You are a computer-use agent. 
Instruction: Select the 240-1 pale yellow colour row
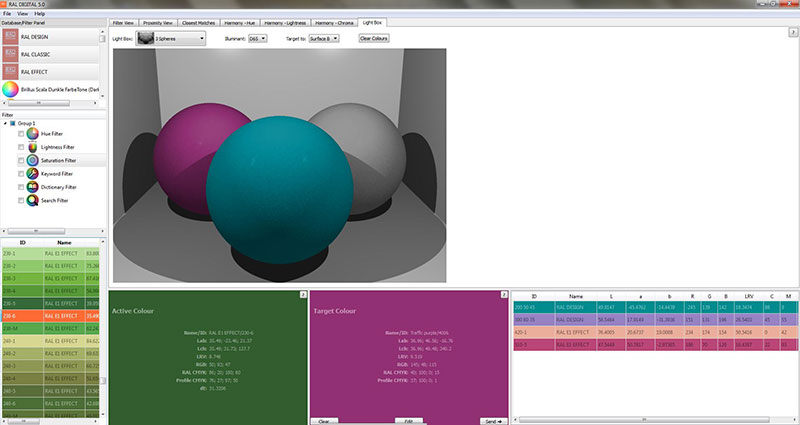pyautogui.click(x=51, y=341)
